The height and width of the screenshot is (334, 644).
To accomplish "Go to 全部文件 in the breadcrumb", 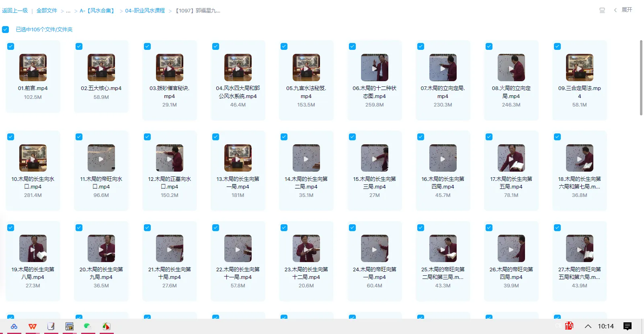I will (x=47, y=10).
